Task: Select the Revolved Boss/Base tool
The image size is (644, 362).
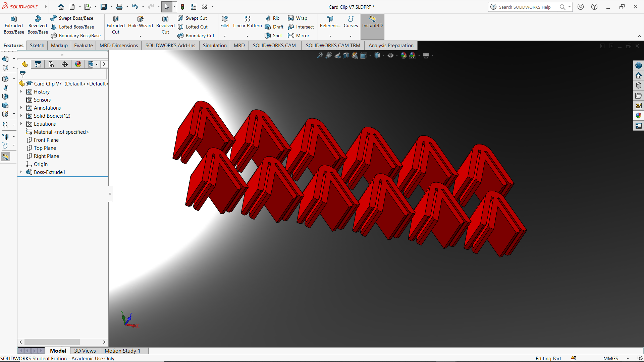Action: point(37,25)
